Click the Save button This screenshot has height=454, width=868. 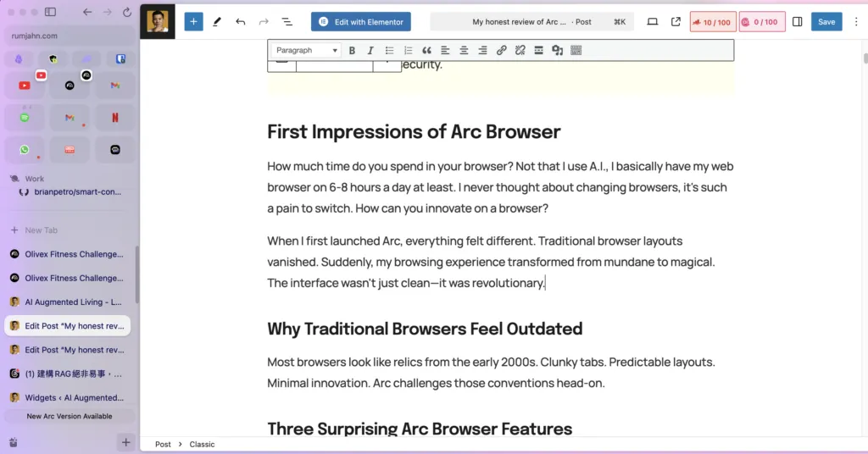(x=826, y=22)
